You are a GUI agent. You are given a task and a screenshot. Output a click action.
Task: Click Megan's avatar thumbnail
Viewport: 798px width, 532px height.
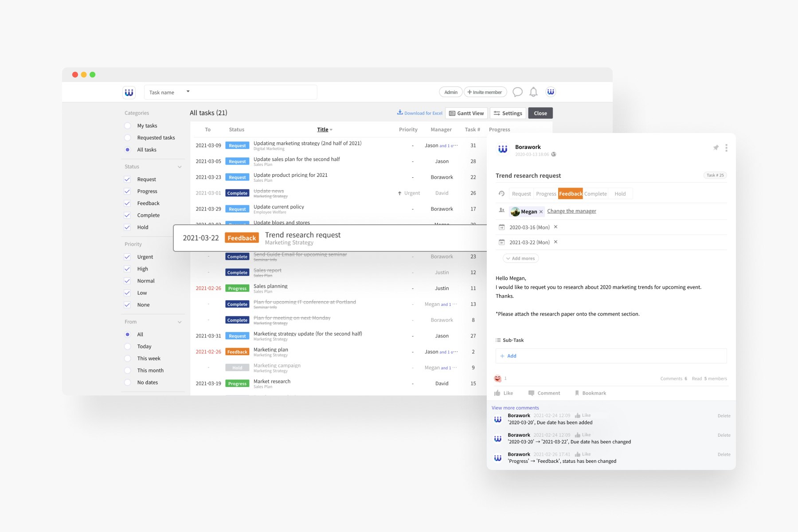(515, 211)
